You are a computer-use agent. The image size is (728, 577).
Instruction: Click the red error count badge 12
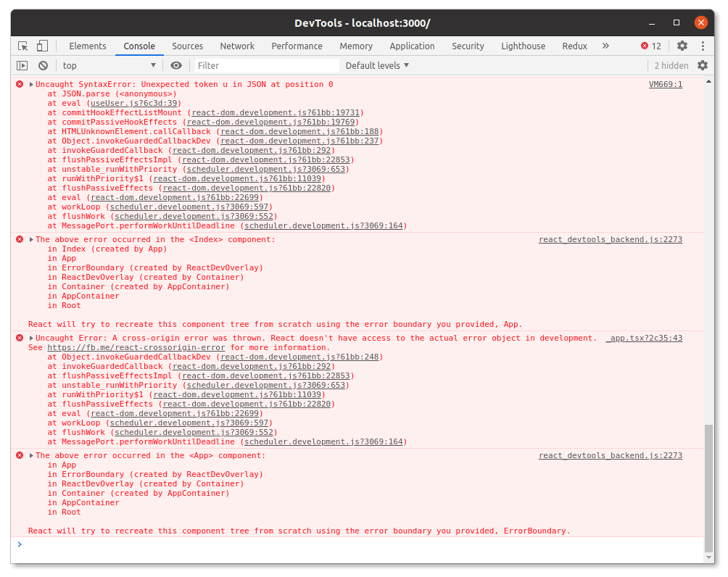tap(651, 46)
